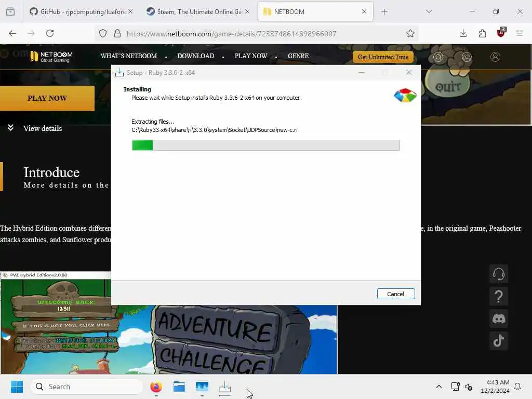Close the Steam tab

(x=247, y=11)
